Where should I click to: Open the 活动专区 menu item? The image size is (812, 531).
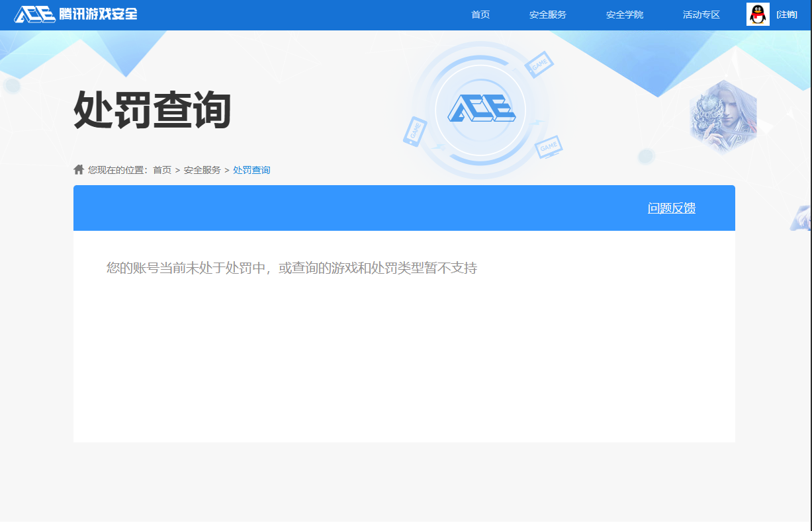(x=701, y=15)
